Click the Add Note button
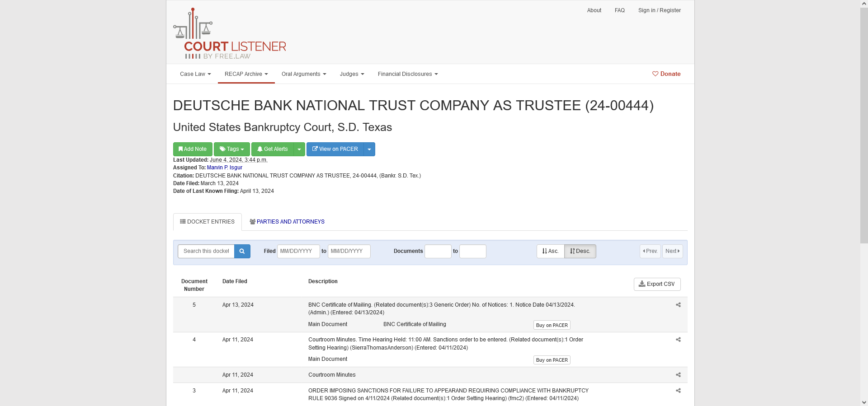 [193, 149]
